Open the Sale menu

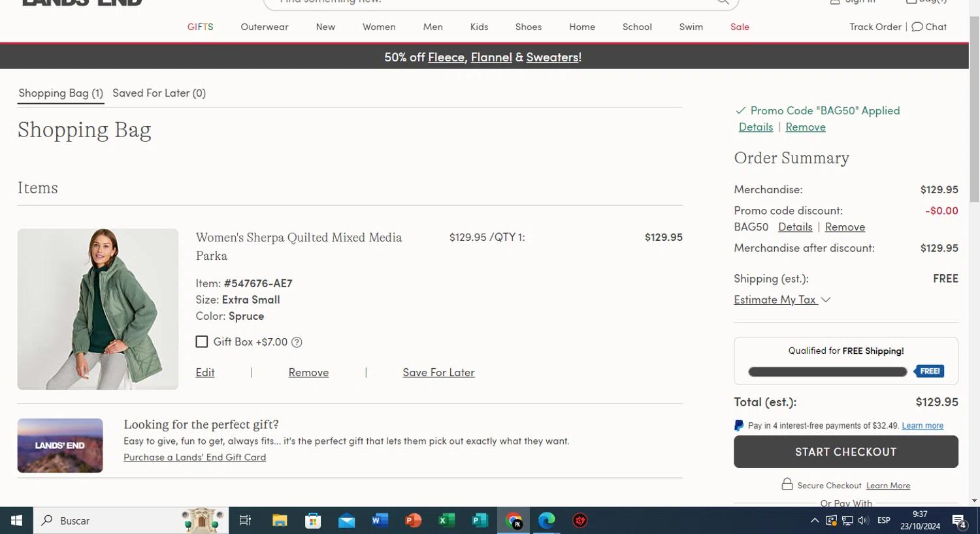coord(740,27)
